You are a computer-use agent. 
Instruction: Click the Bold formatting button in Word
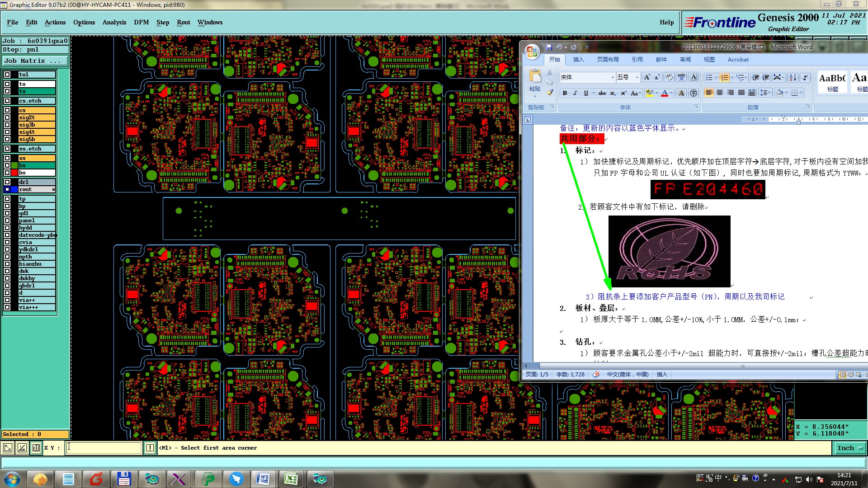click(565, 93)
